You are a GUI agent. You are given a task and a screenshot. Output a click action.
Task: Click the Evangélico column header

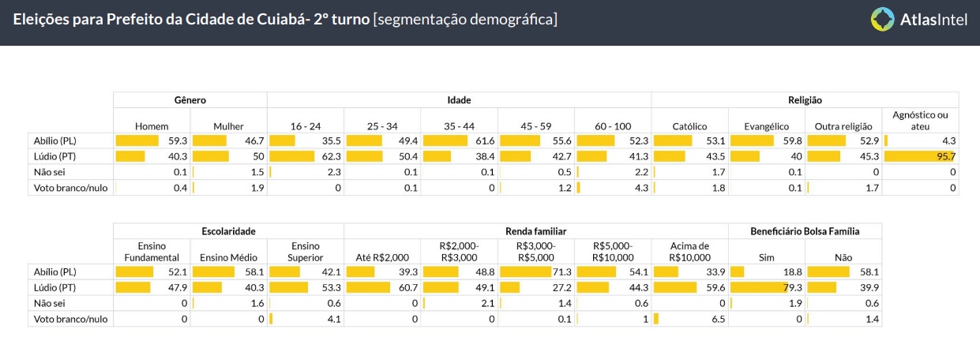[x=767, y=125]
